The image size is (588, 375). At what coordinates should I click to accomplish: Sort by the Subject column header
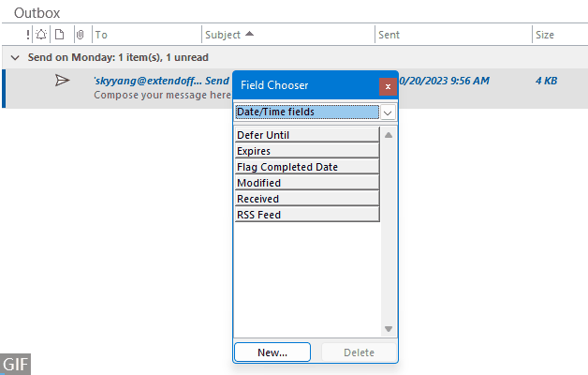[x=223, y=35]
